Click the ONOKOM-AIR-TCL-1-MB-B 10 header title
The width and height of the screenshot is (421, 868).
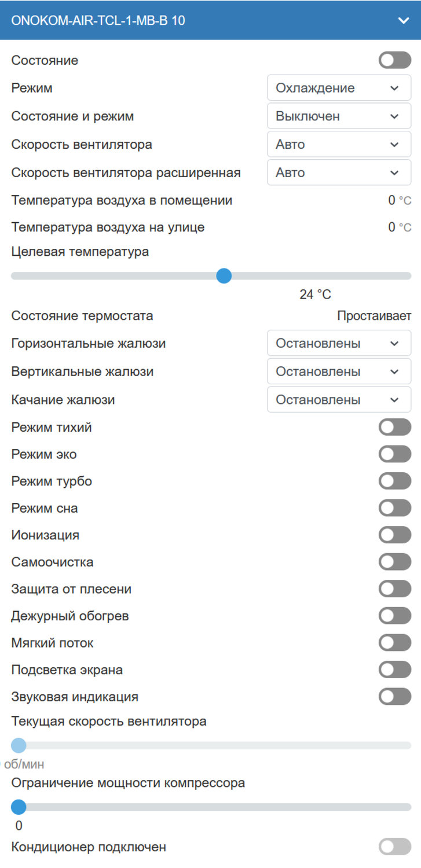pos(98,20)
